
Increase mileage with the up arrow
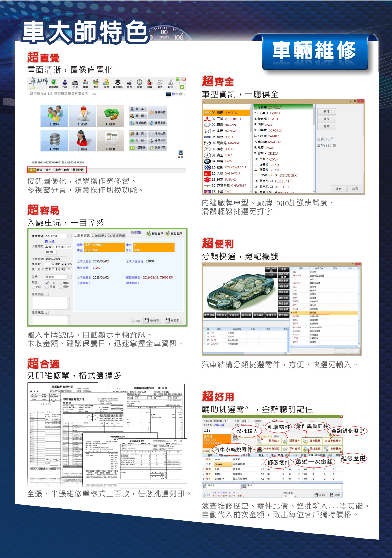tap(62, 264)
